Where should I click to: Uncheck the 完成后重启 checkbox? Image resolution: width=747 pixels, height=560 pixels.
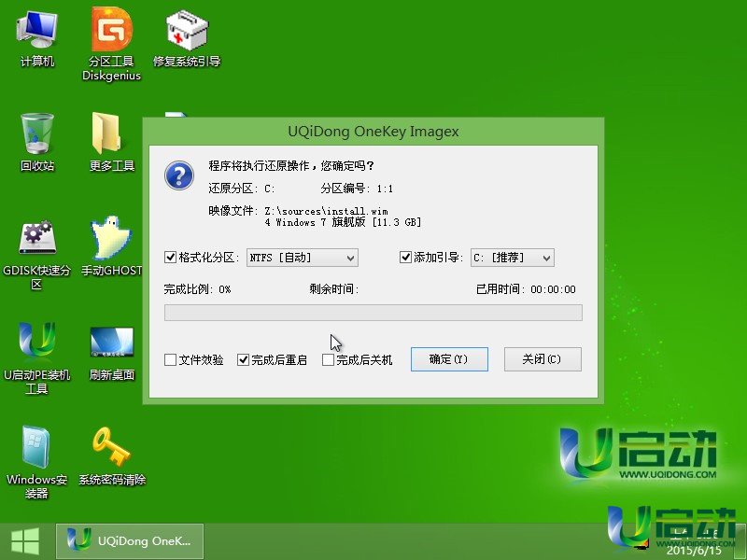click(x=243, y=359)
